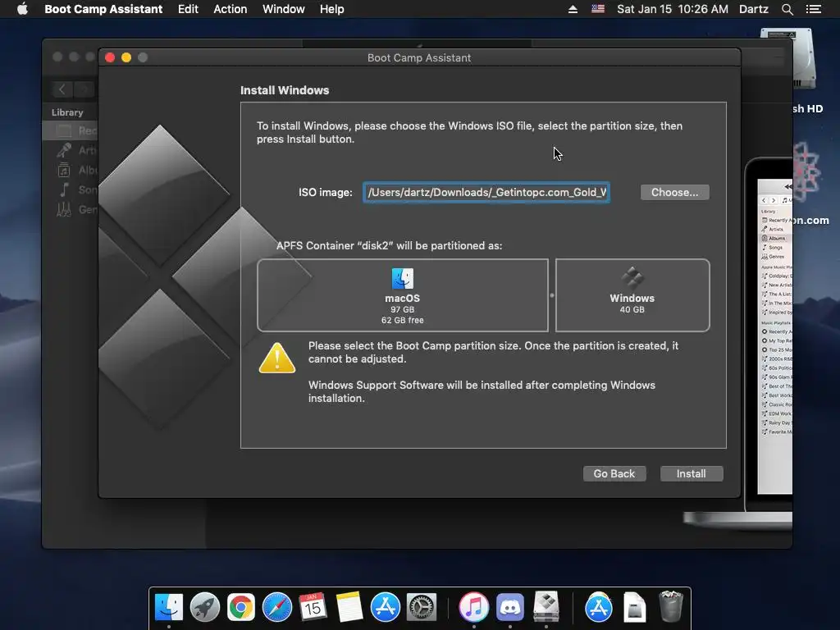The width and height of the screenshot is (840, 630).
Task: Click the back arrow in iTunes window
Action: [x=62, y=89]
